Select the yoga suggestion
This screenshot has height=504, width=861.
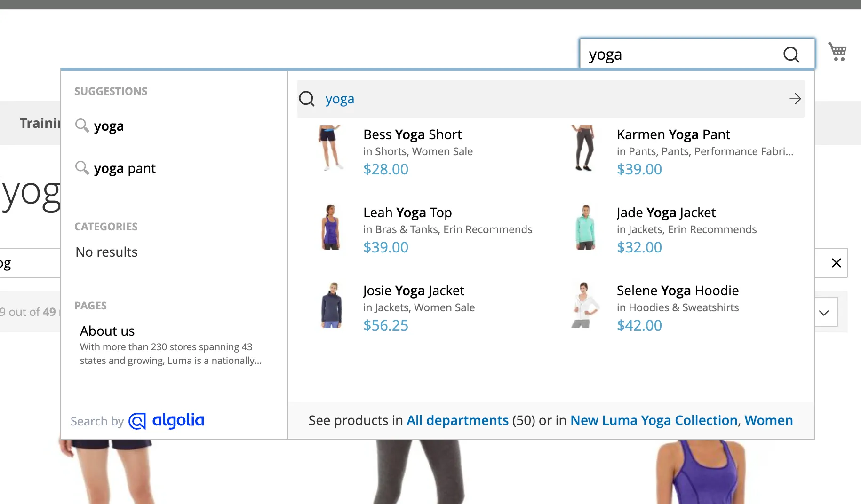click(109, 126)
